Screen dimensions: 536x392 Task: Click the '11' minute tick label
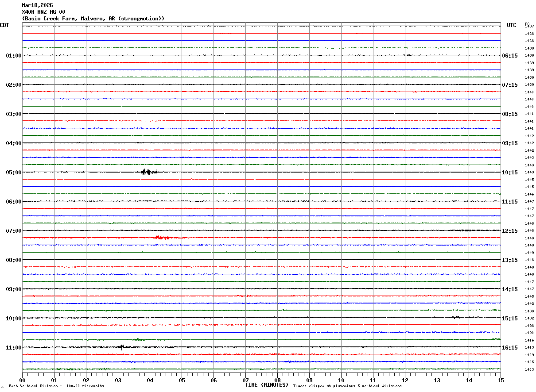click(x=373, y=380)
